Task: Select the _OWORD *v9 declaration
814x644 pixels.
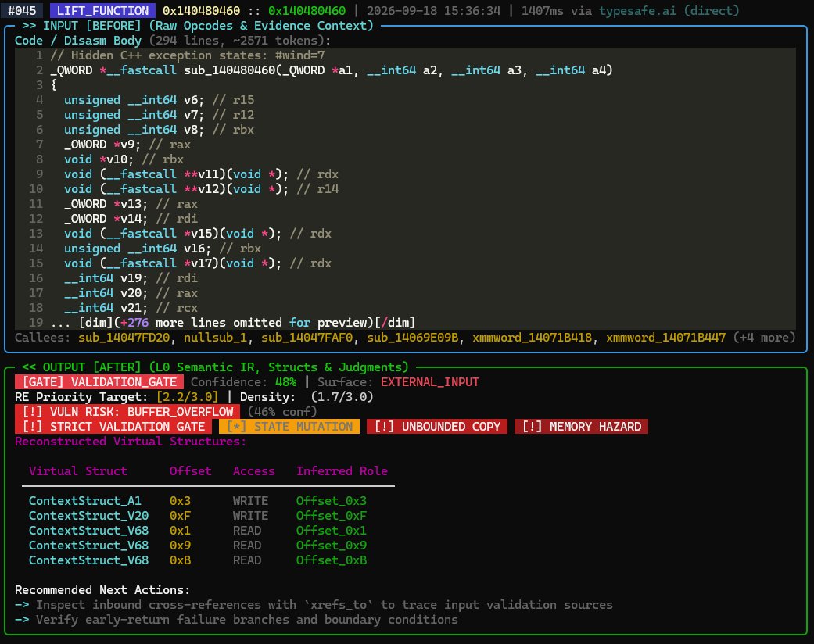Action: tap(127, 145)
